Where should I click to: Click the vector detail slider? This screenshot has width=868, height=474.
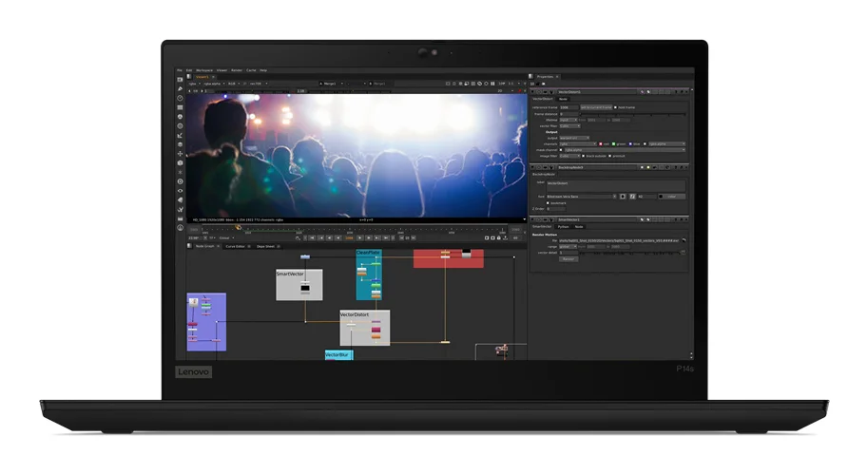(629, 253)
